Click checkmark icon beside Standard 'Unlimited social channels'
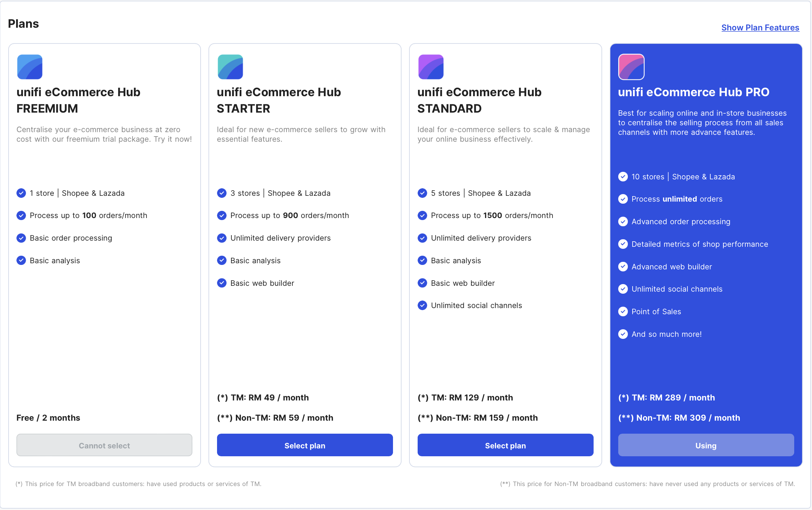Image resolution: width=812 pixels, height=510 pixels. click(x=422, y=305)
